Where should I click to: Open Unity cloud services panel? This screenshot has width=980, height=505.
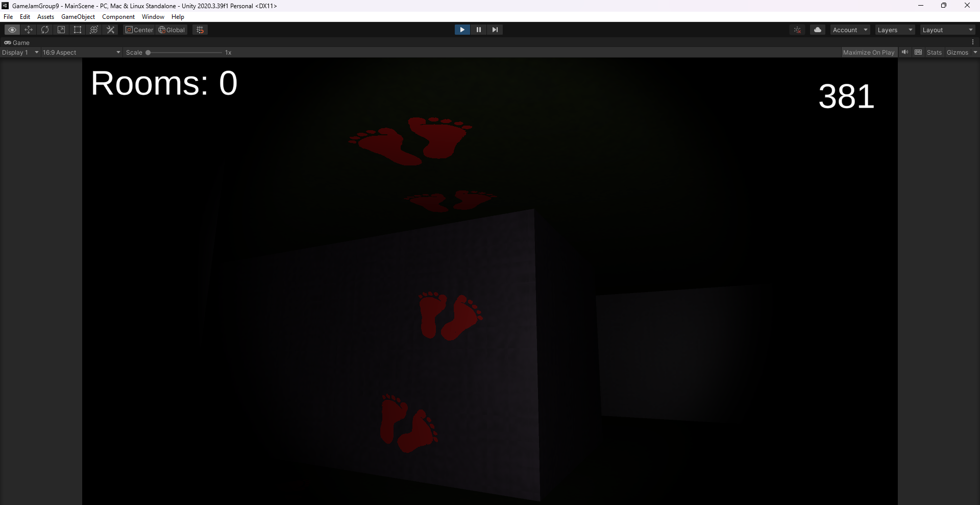(x=817, y=30)
